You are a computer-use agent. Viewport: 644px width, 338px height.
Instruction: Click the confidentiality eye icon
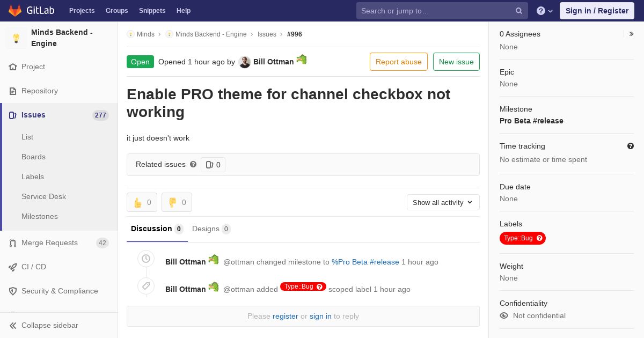point(504,315)
